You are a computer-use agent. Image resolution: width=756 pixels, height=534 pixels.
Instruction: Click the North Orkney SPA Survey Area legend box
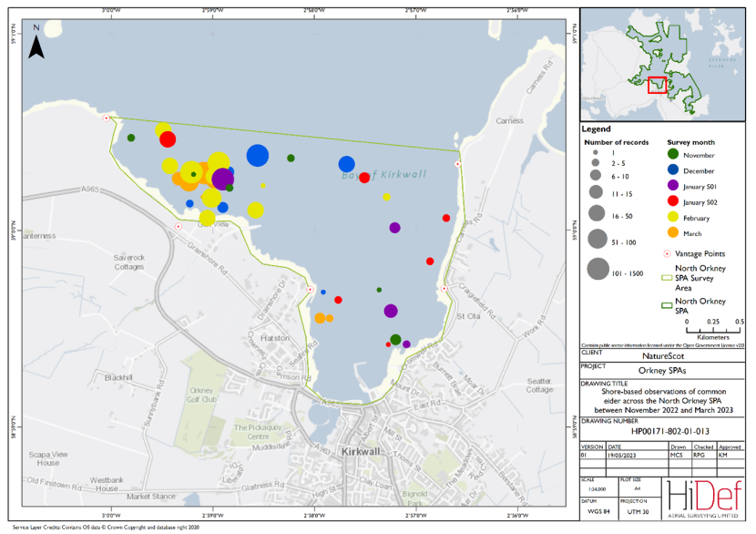(x=667, y=278)
